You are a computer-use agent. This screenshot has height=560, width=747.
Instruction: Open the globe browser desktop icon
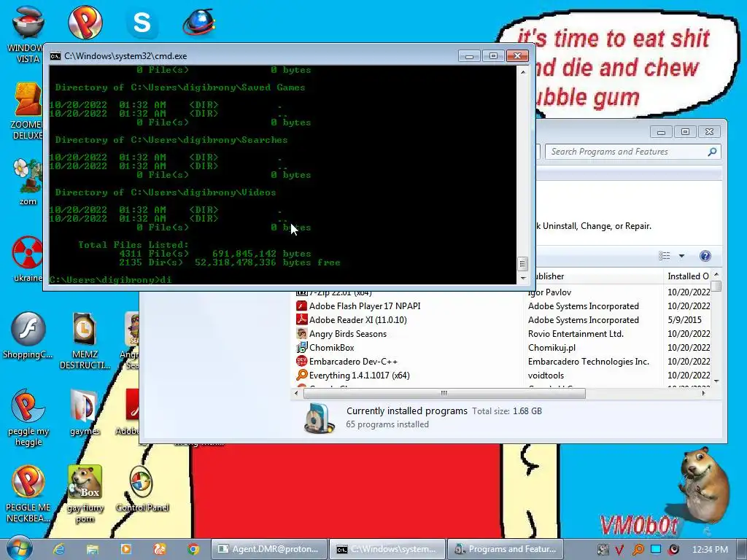click(199, 22)
